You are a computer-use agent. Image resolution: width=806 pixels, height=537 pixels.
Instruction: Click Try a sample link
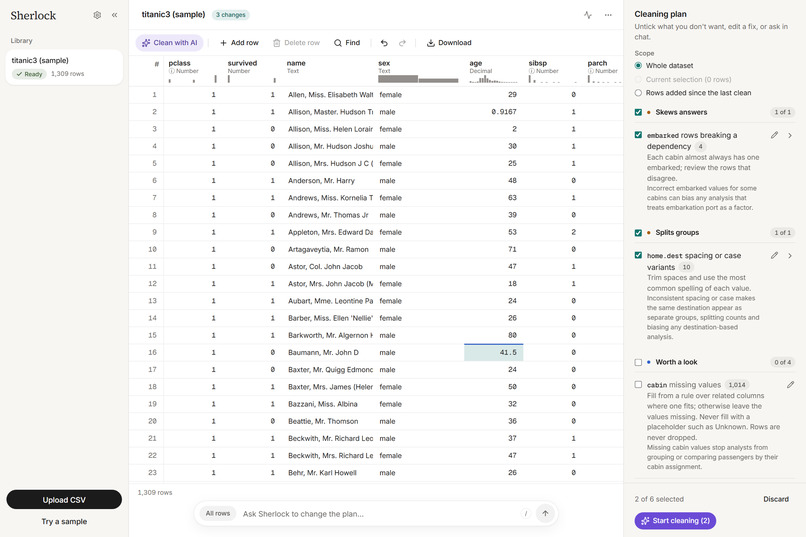pyautogui.click(x=64, y=522)
